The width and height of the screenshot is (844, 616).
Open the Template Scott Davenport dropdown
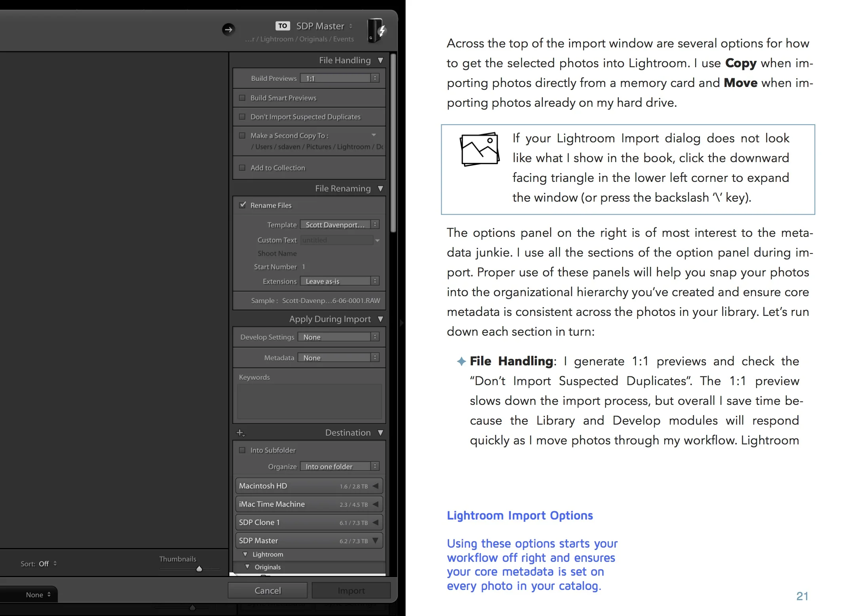coord(339,225)
